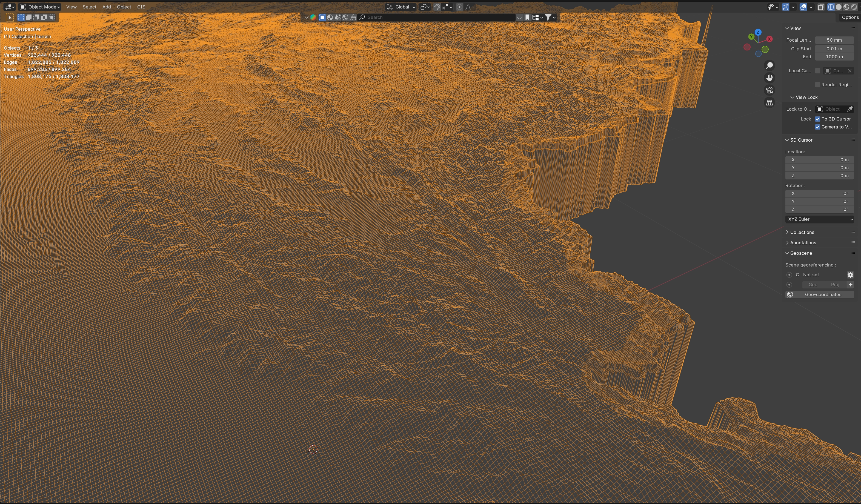This screenshot has height=504, width=861.
Task: Uncheck Camera to View lock
Action: 818,127
